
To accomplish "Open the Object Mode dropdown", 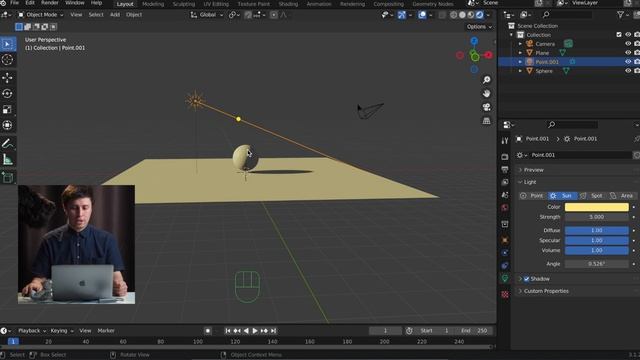I will click(40, 15).
